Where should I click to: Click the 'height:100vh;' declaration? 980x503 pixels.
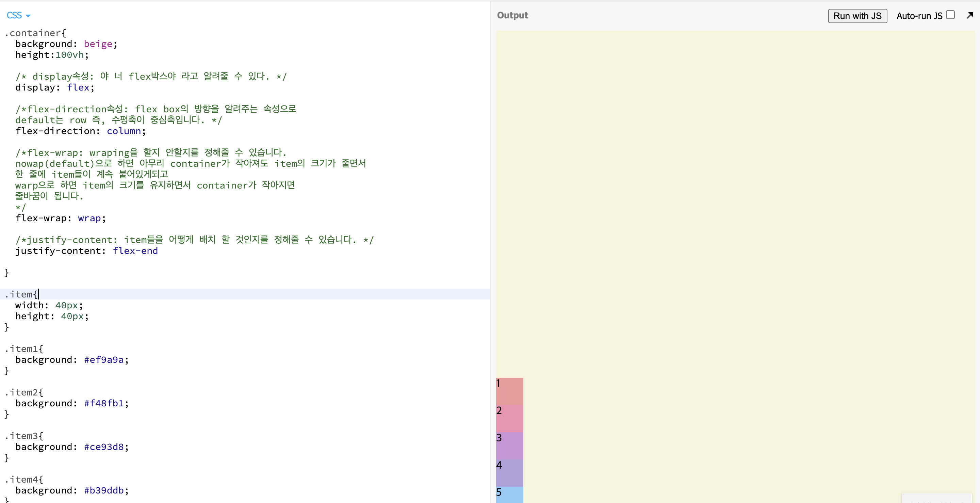click(x=52, y=55)
